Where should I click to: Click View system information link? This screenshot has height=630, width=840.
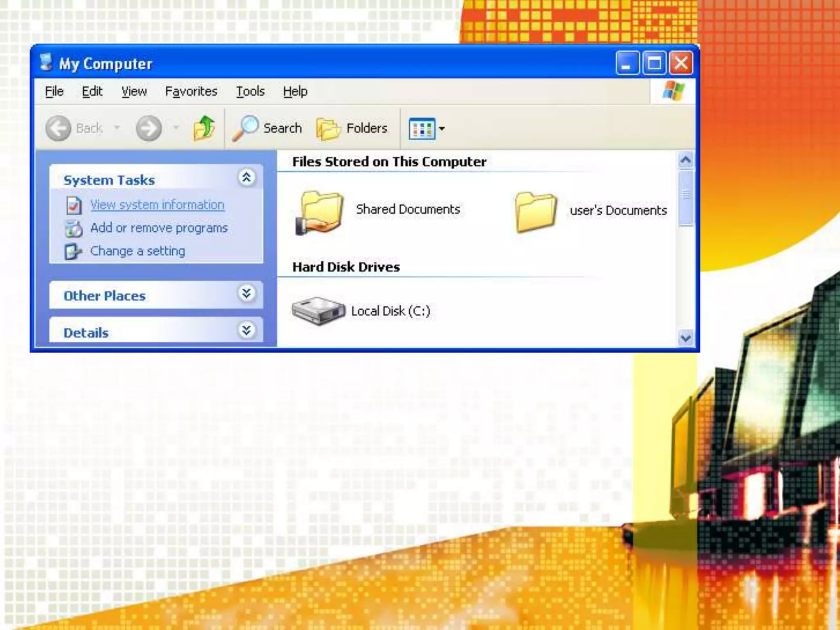[157, 204]
